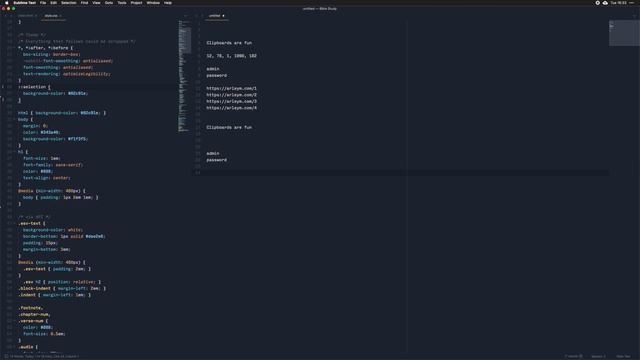The image size is (640, 360).
Task: Click the second 'Clipboards are fun' line
Action: [229, 127]
